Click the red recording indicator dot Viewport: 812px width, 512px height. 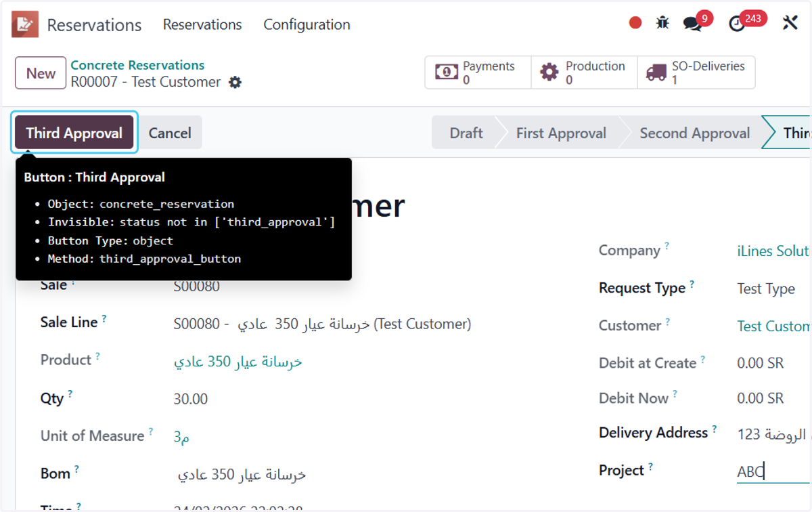point(635,23)
